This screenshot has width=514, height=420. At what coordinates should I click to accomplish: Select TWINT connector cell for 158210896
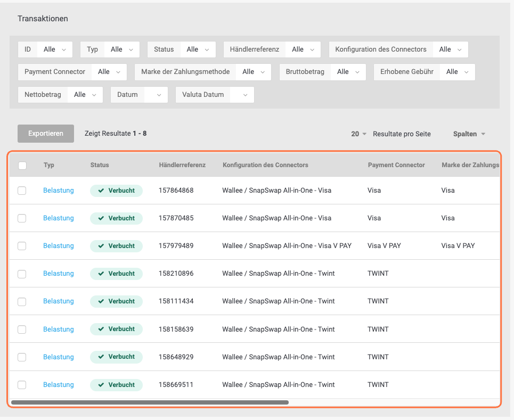(378, 274)
